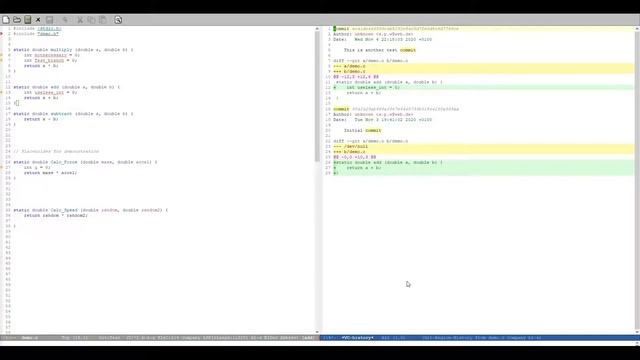Click the demo.c buffer name in mode line

coord(30,338)
